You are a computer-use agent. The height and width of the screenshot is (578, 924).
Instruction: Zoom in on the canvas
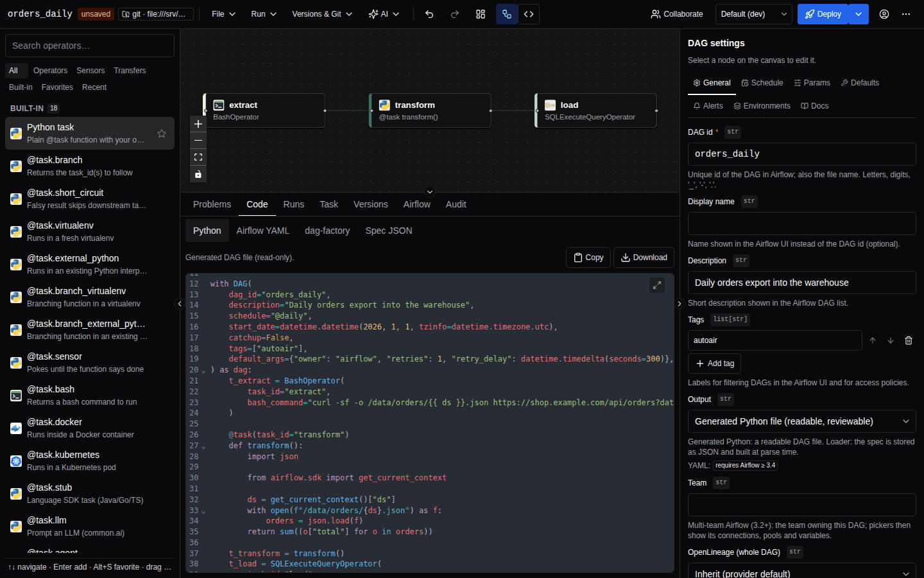click(198, 124)
